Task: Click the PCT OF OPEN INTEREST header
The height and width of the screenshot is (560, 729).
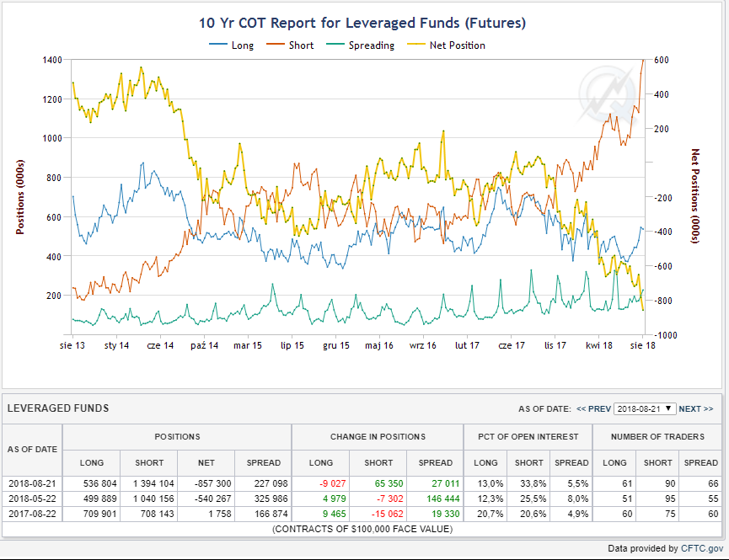Action: tap(528, 437)
